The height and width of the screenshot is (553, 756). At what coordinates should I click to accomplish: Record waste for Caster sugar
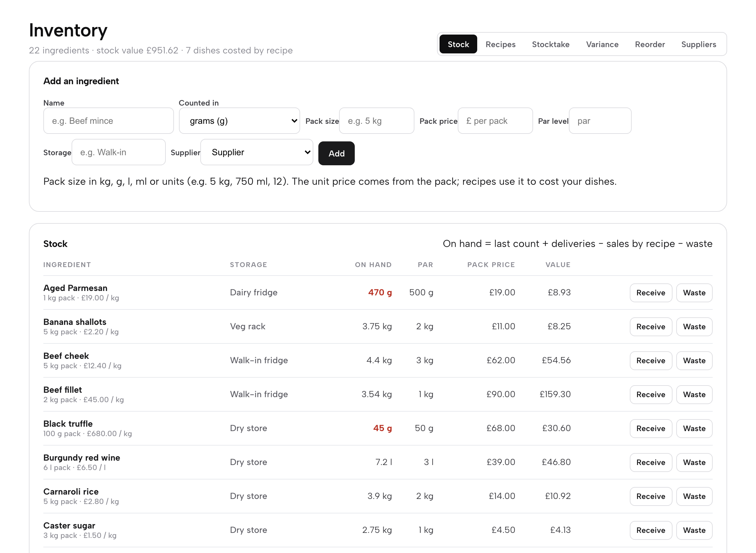point(694,530)
